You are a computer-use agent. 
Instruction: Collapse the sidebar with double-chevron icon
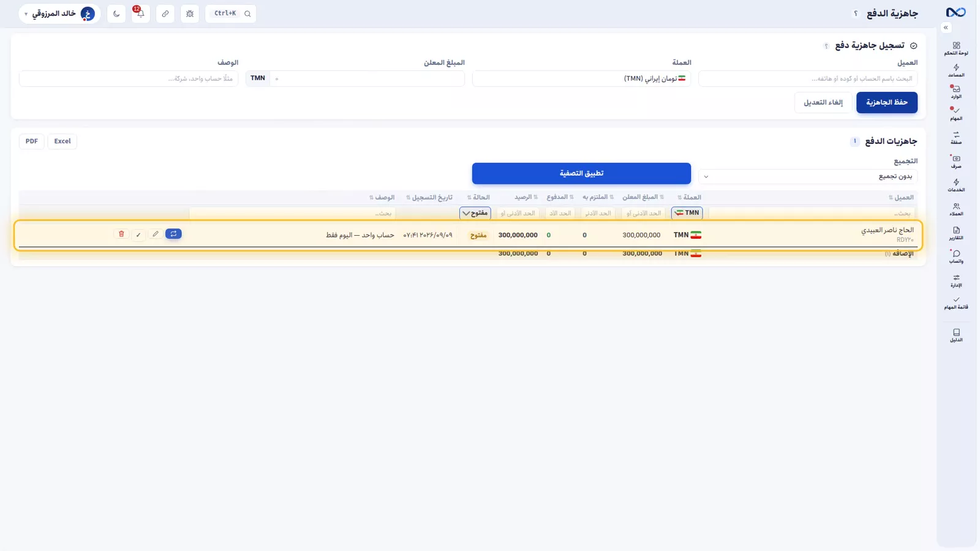click(946, 28)
